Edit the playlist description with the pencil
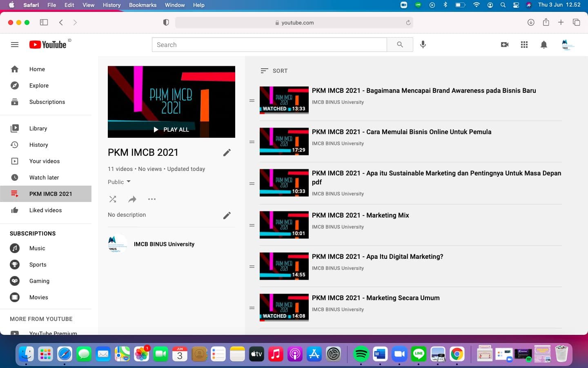 [x=227, y=215]
